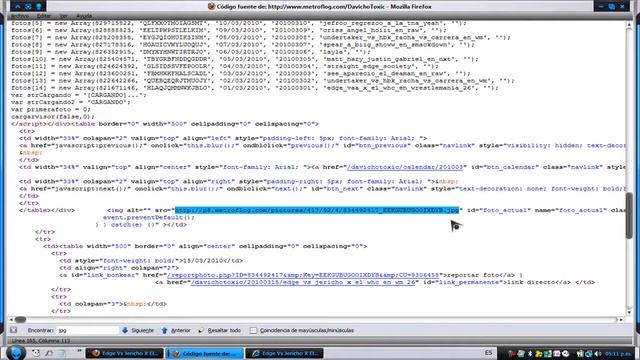Switch to Código fuente de taskbar window
This screenshot has width=640, height=360.
205,353
